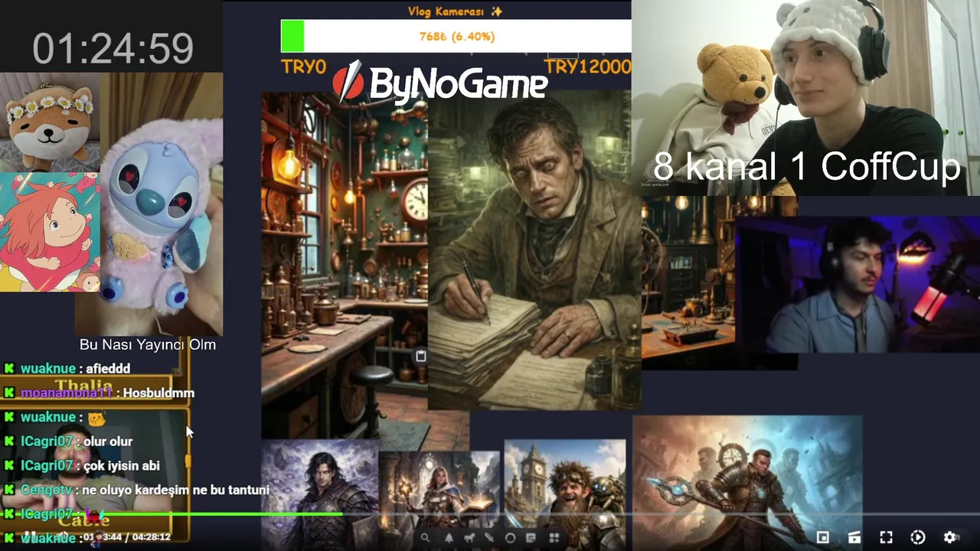
Task: Open the video settings gear icon
Action: point(950,537)
